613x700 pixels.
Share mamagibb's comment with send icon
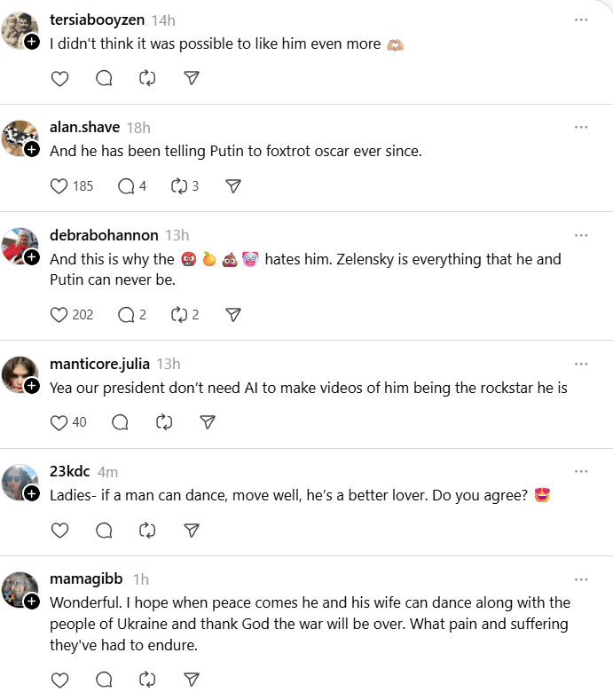click(191, 680)
